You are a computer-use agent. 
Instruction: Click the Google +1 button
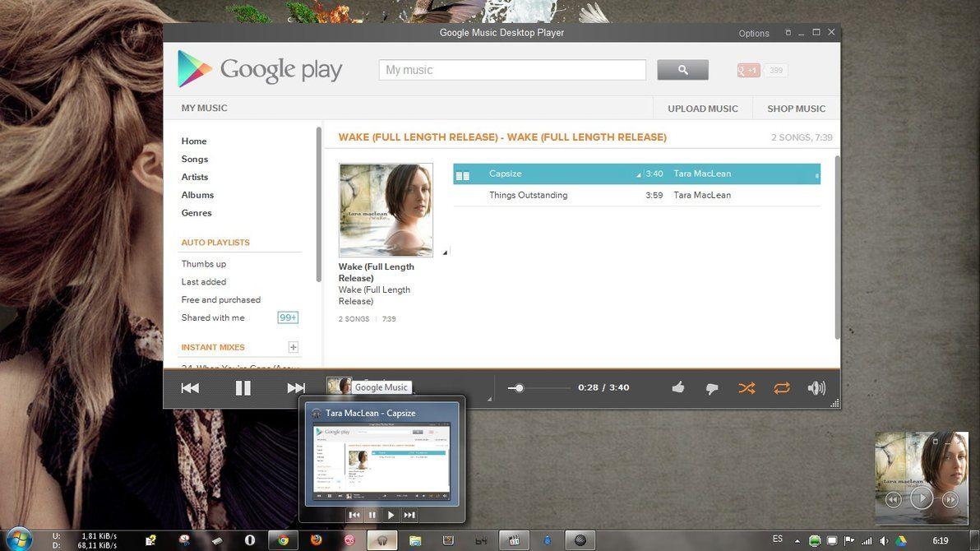pos(748,70)
